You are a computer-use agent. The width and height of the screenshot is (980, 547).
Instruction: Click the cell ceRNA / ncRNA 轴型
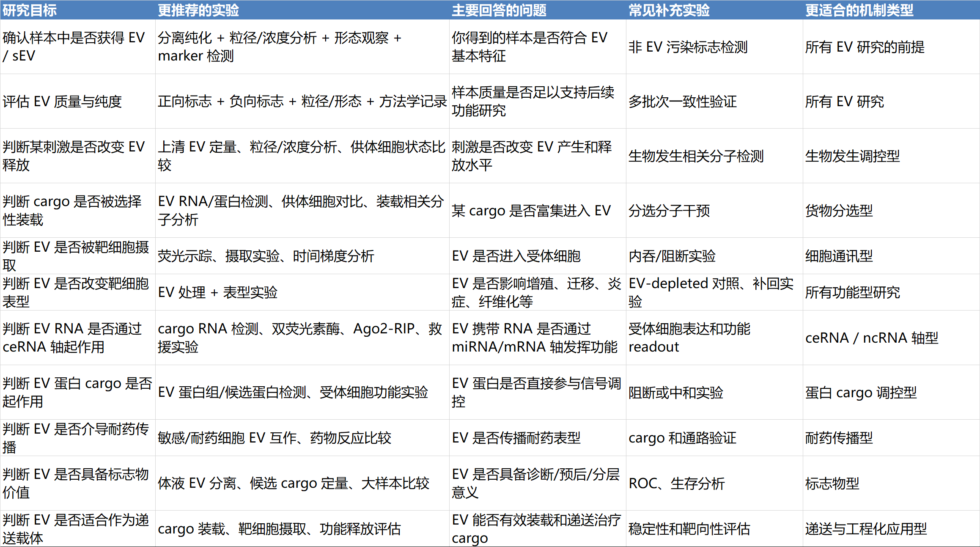[871, 338]
